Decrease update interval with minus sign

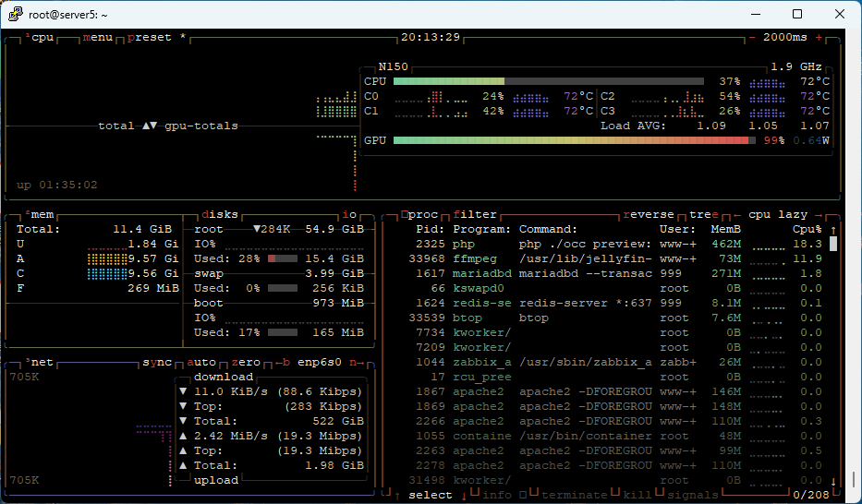752,38
